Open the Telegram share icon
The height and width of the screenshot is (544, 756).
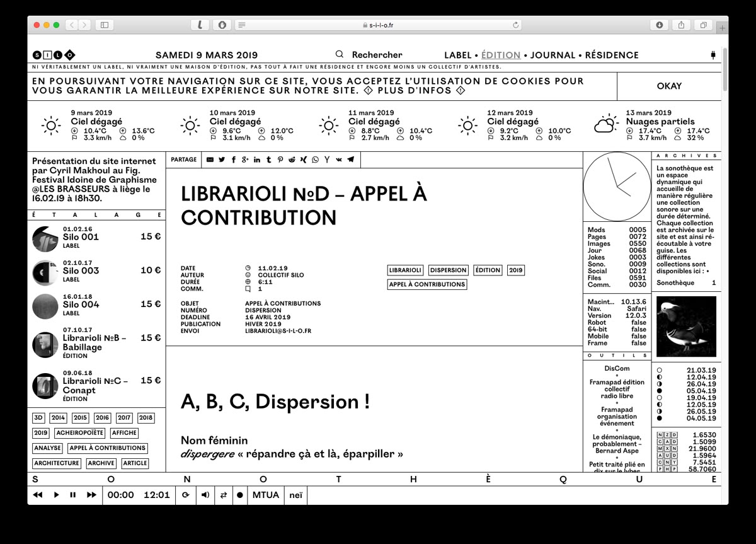(350, 159)
